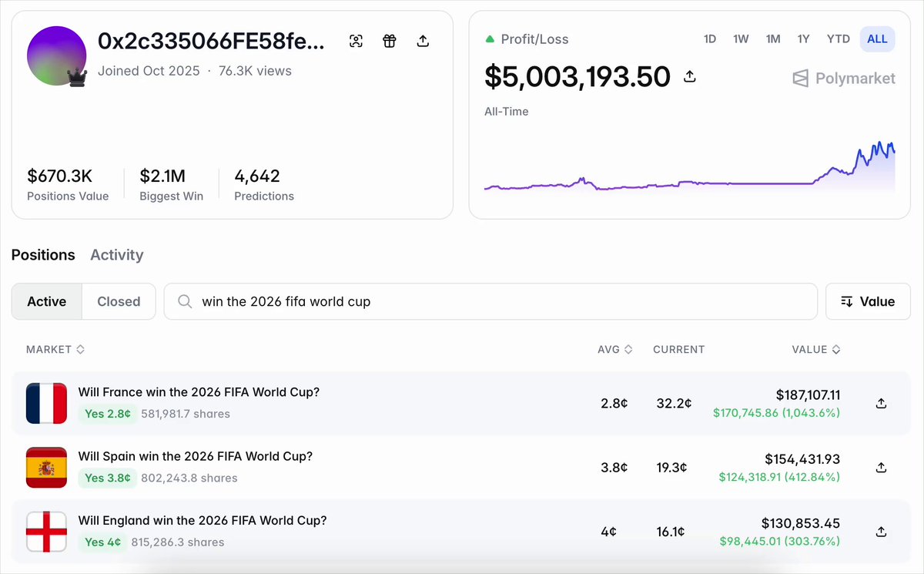Click the 'Yes 4¢' badge
Viewport: 924px width, 574px height.
[103, 542]
